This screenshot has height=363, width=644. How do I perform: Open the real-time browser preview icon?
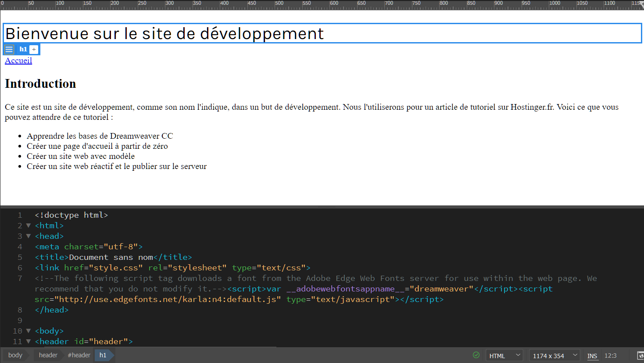[640, 356]
